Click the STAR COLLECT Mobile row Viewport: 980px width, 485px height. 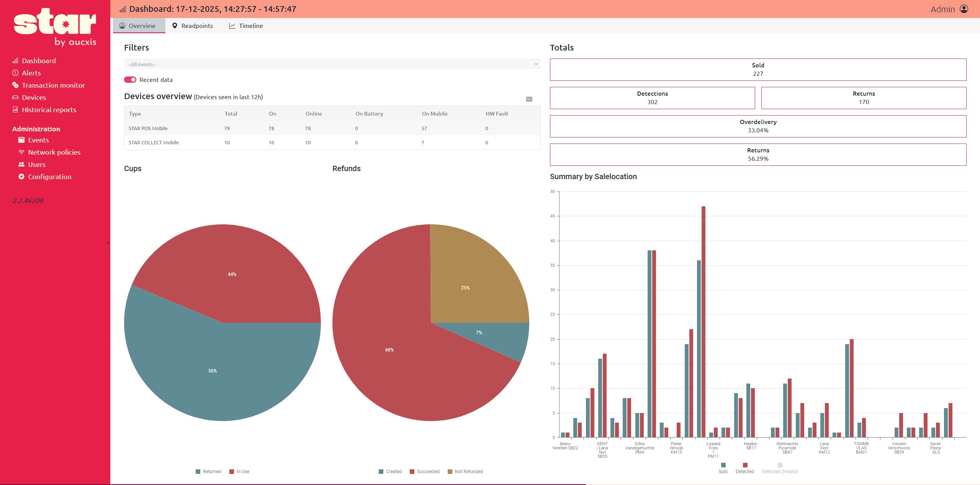coord(332,142)
